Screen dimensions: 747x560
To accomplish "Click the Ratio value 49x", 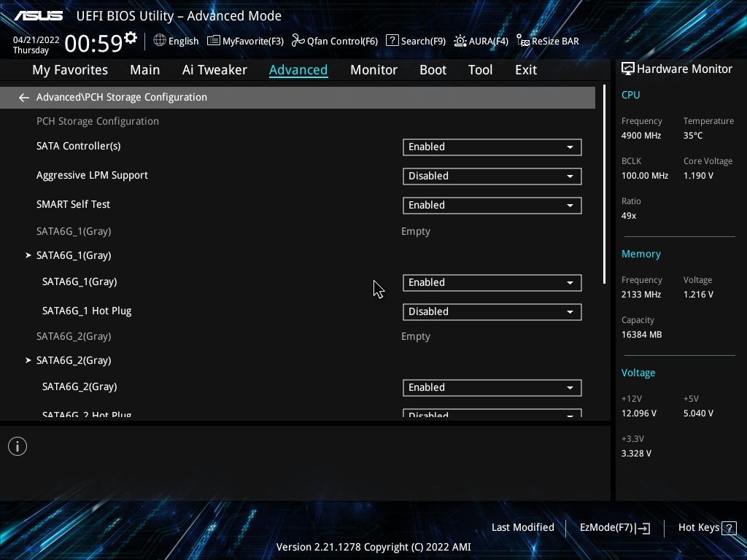I will [628, 216].
